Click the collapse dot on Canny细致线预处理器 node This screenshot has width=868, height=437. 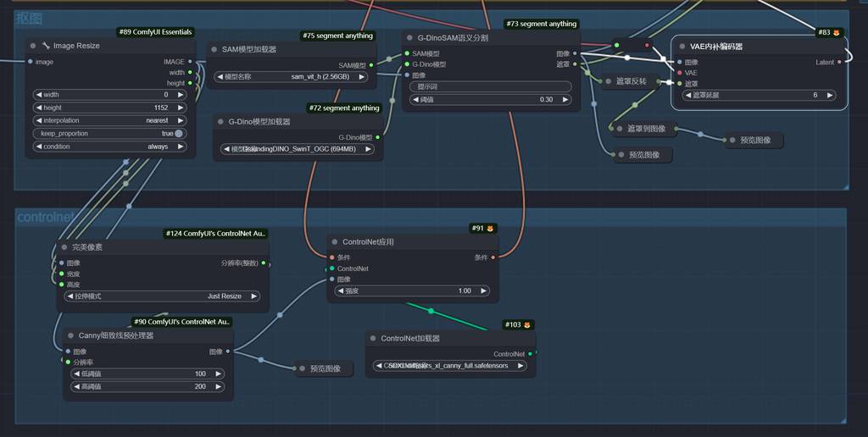click(70, 335)
